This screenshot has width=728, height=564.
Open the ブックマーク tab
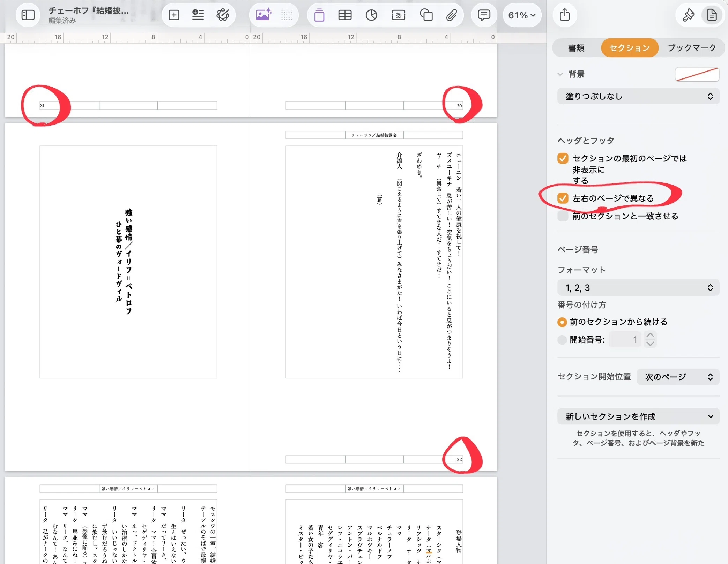tap(692, 48)
